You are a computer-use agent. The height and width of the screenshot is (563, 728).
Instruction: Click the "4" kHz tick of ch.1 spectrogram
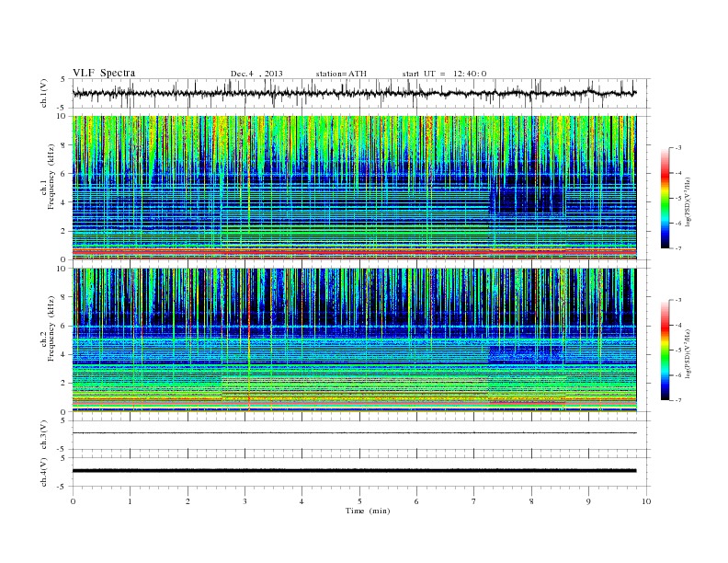point(63,202)
